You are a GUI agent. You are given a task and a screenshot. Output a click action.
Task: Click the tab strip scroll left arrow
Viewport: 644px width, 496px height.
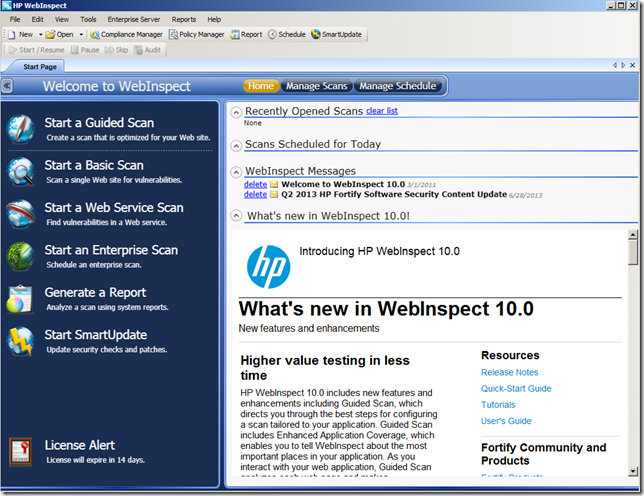[x=615, y=65]
